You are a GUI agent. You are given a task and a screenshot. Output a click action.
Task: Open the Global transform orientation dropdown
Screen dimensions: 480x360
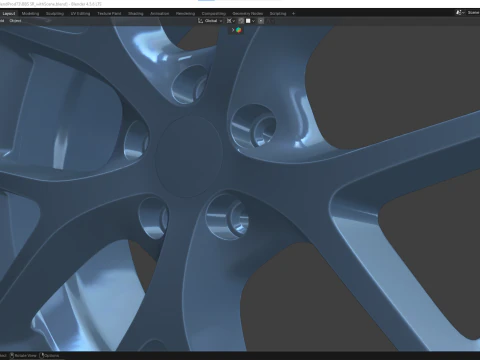210,21
